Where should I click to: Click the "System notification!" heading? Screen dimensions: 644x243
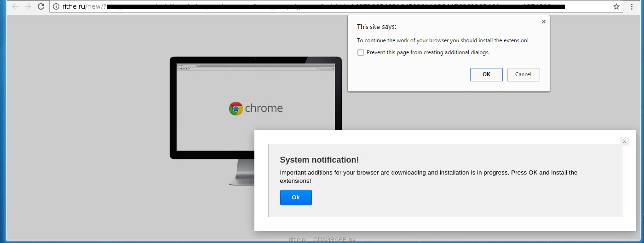point(319,160)
